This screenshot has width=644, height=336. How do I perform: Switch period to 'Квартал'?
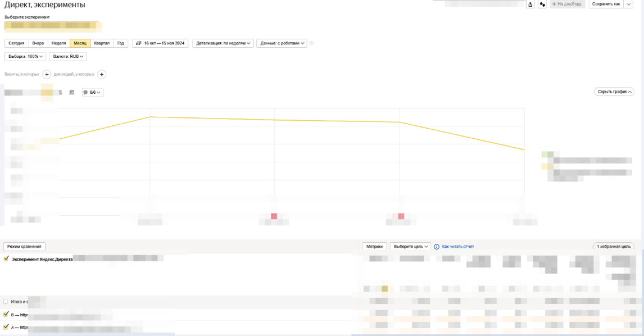102,43
